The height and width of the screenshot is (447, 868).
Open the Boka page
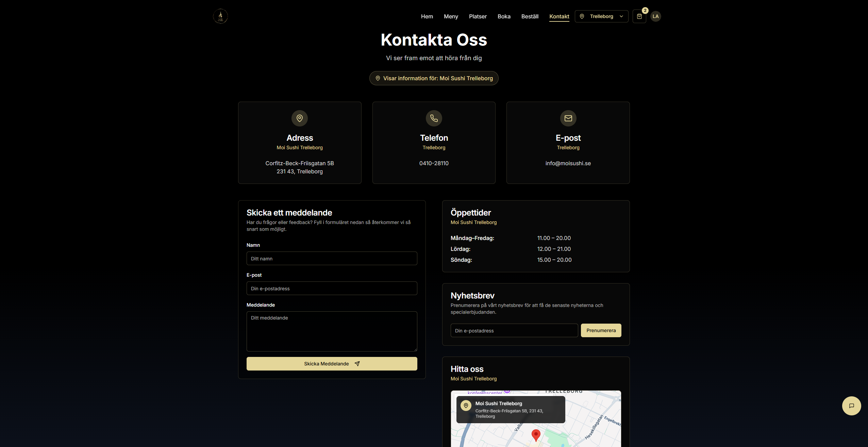pos(504,16)
